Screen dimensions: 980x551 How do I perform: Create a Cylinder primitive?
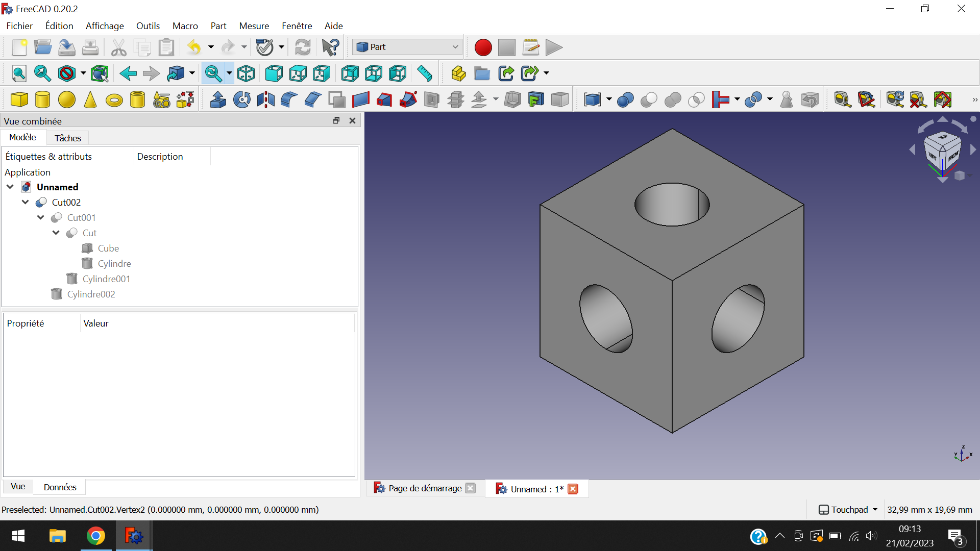click(43, 99)
